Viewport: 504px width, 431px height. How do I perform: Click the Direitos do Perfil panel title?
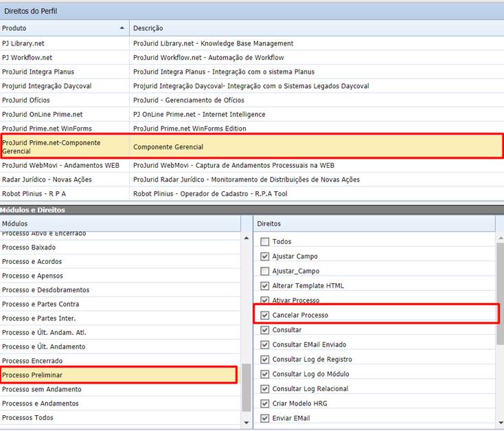point(30,11)
